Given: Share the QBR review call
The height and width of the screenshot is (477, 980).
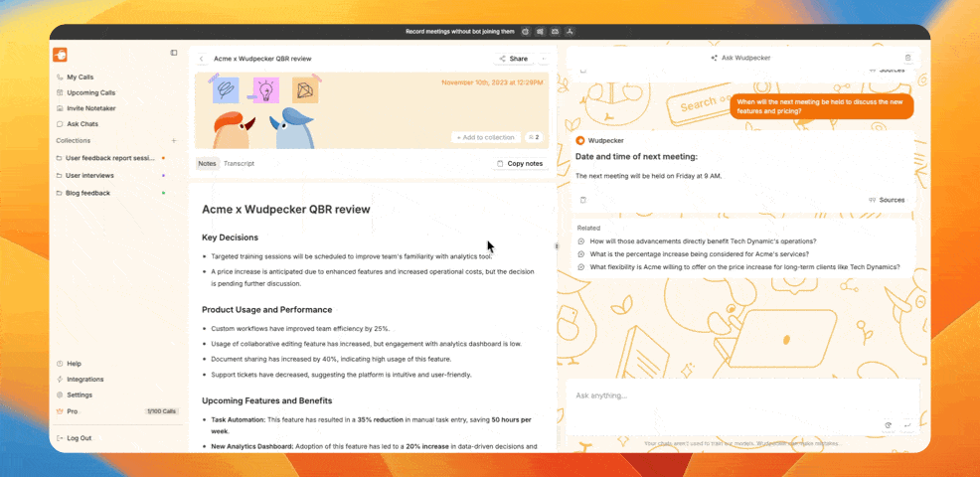Looking at the screenshot, I should (513, 59).
